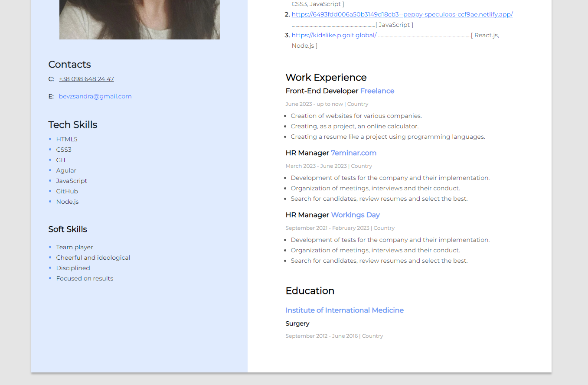The height and width of the screenshot is (385, 588).
Task: Click Focused on results soft skill
Action: (x=85, y=278)
